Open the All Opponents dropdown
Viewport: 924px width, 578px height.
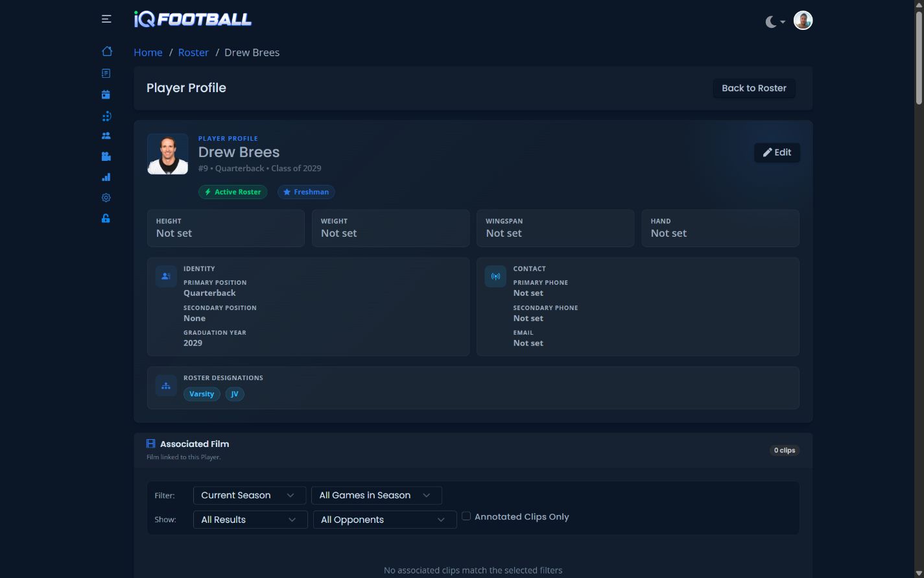[x=385, y=520]
